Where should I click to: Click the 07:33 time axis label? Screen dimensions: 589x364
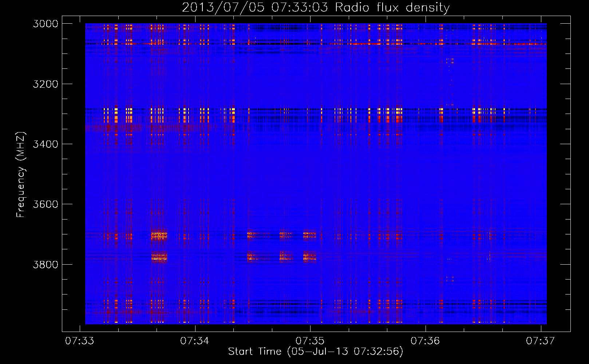pyautogui.click(x=79, y=341)
